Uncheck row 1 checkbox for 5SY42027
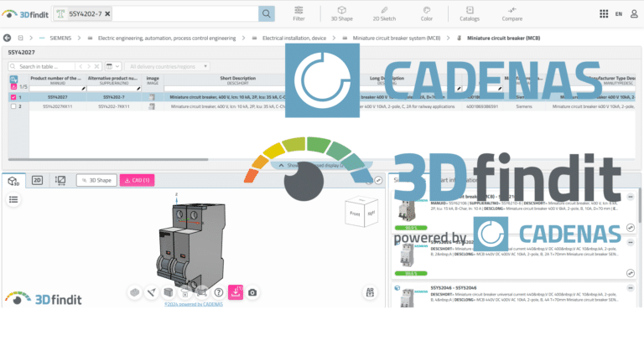The image size is (644, 345). tap(13, 97)
